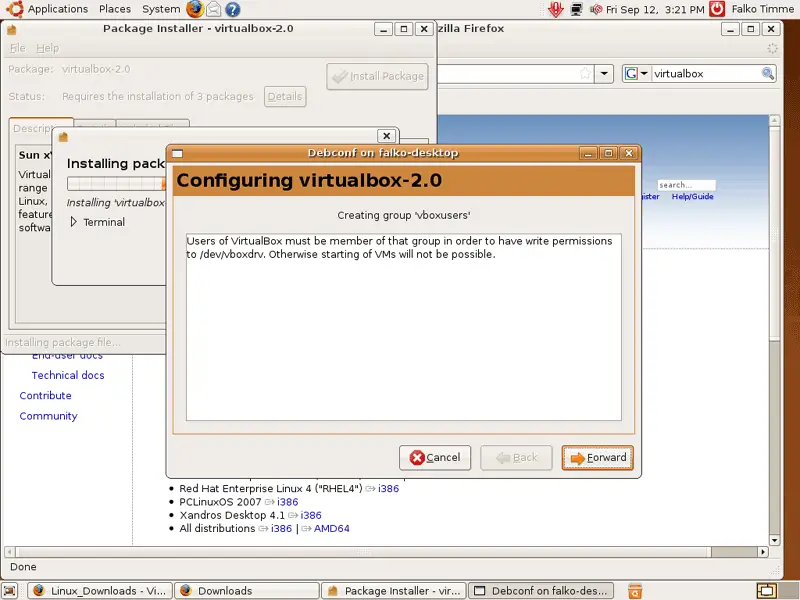The image size is (800, 600).
Task: Click the Falko Timme user name in the panel
Action: click(x=763, y=9)
